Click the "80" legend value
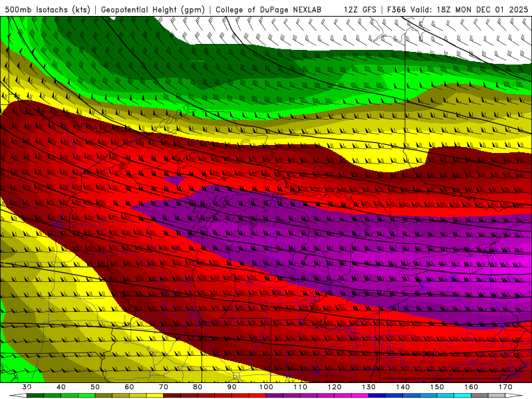Screen dimensions: 532x399 pos(198,387)
